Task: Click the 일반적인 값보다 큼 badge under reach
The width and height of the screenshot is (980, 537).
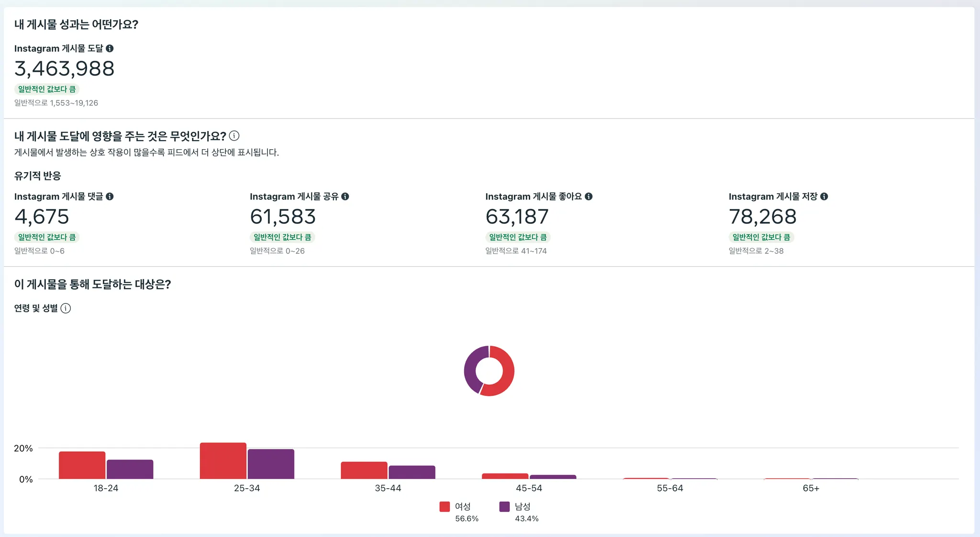Action: click(x=47, y=89)
